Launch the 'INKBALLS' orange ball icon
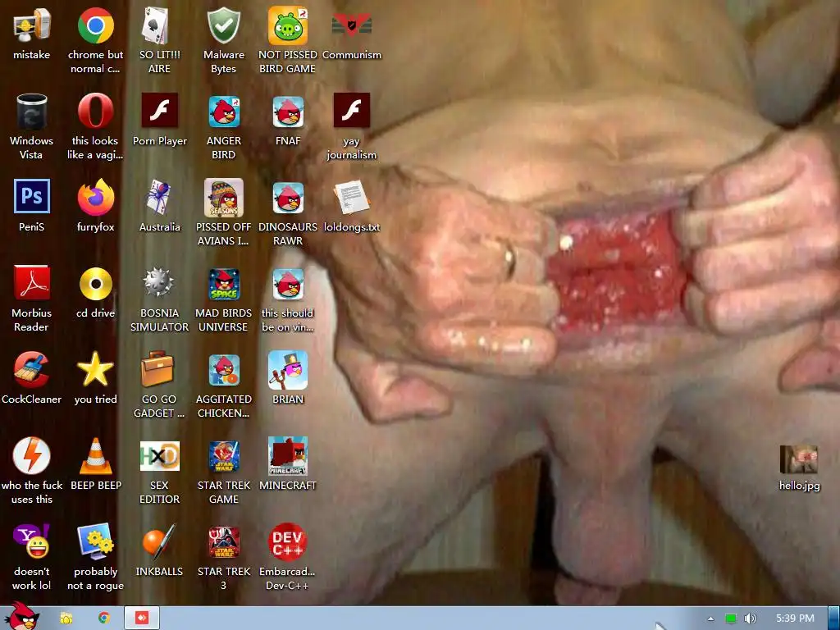The image size is (840, 630). [x=159, y=541]
